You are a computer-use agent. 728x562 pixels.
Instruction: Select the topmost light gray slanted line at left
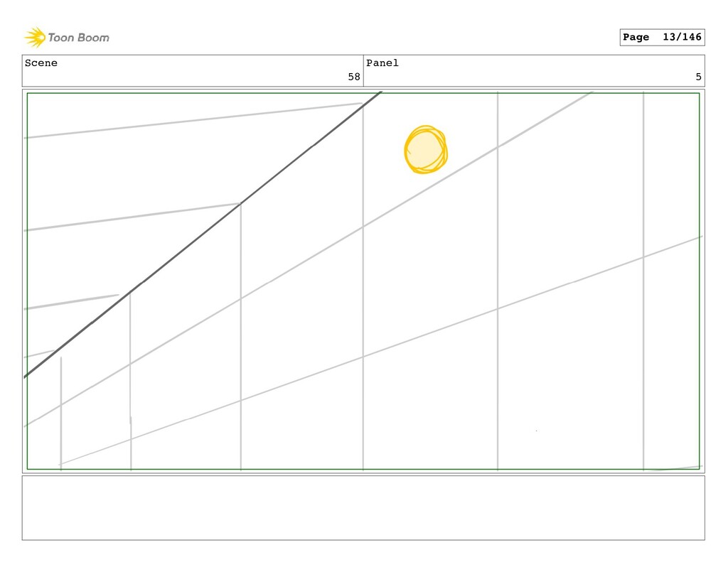coord(193,120)
